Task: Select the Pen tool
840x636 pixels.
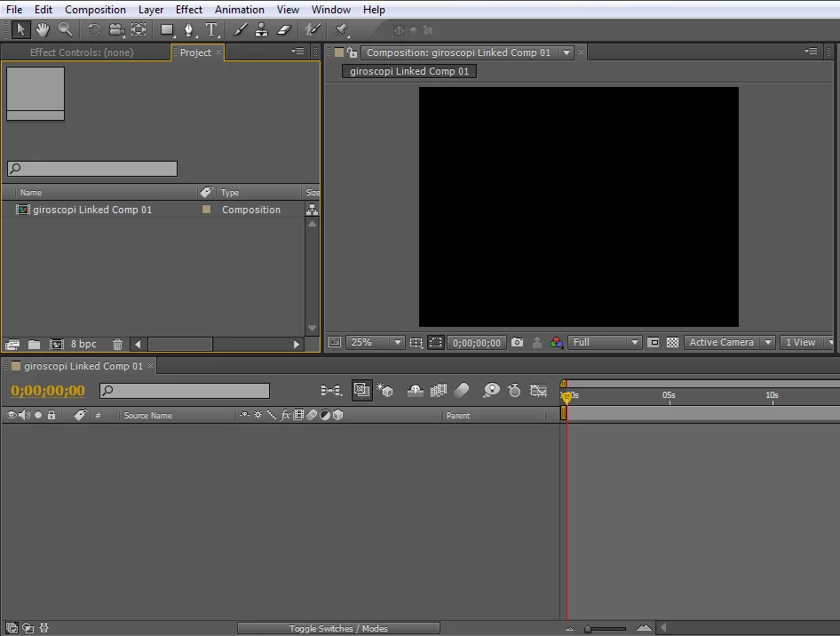Action: pyautogui.click(x=189, y=29)
